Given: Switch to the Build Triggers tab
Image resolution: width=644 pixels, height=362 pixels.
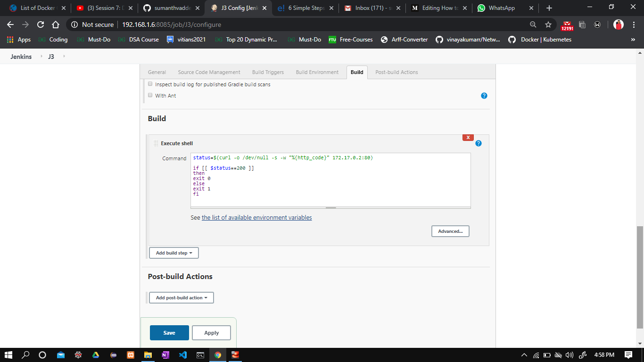Looking at the screenshot, I should (x=268, y=72).
